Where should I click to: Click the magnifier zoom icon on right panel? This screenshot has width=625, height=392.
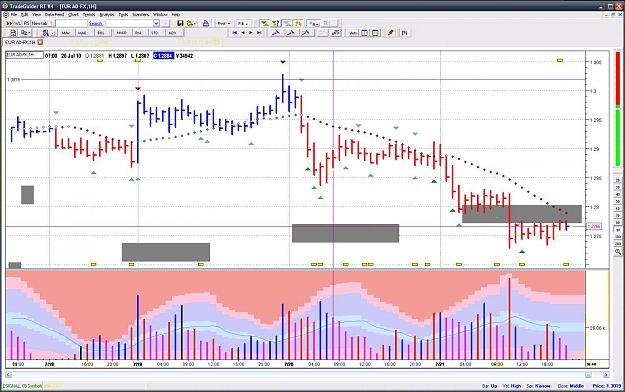[x=618, y=252]
